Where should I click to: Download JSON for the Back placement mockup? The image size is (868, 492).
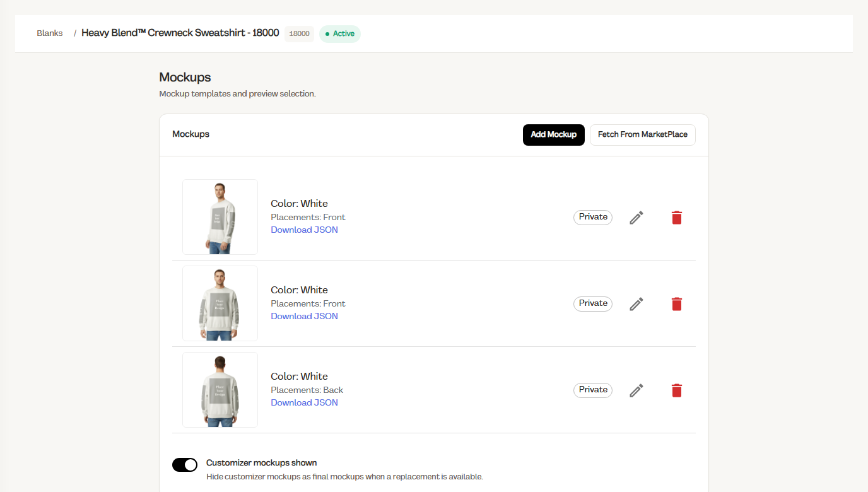305,402
